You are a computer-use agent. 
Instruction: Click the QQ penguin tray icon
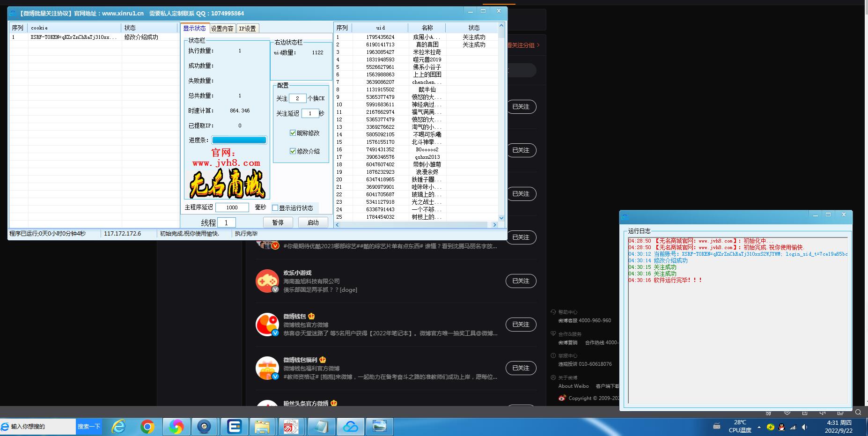click(x=781, y=427)
